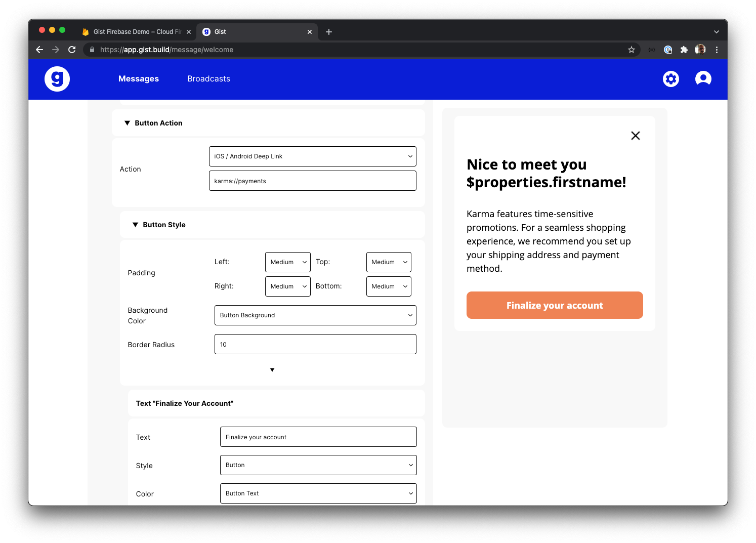The width and height of the screenshot is (756, 543).
Task: Close the message preview with the X
Action: pyautogui.click(x=636, y=136)
